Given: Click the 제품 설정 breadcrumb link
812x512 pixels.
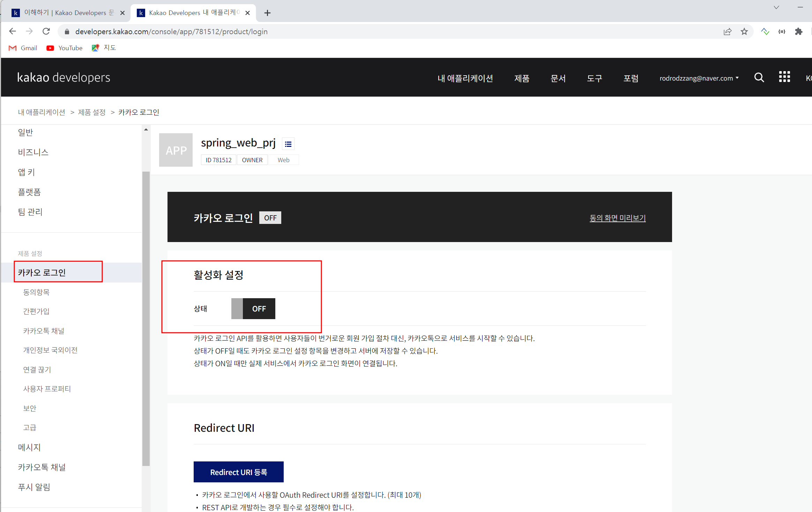Looking at the screenshot, I should (x=92, y=112).
